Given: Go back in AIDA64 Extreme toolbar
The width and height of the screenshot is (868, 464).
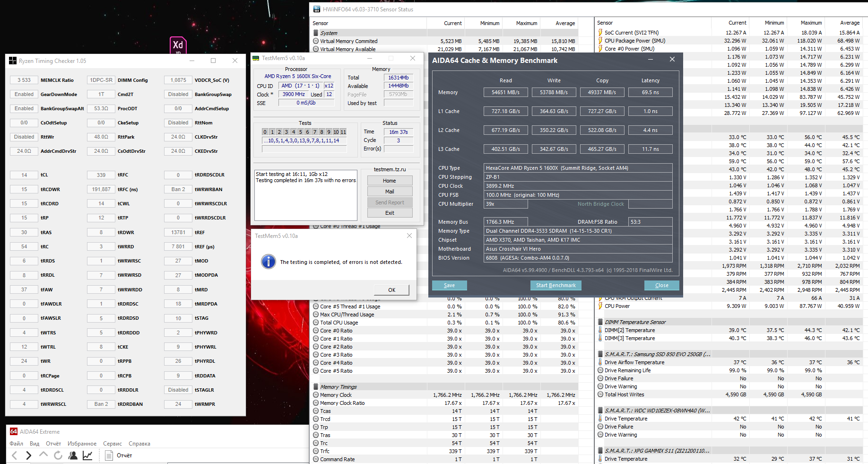Looking at the screenshot, I should pos(14,455).
